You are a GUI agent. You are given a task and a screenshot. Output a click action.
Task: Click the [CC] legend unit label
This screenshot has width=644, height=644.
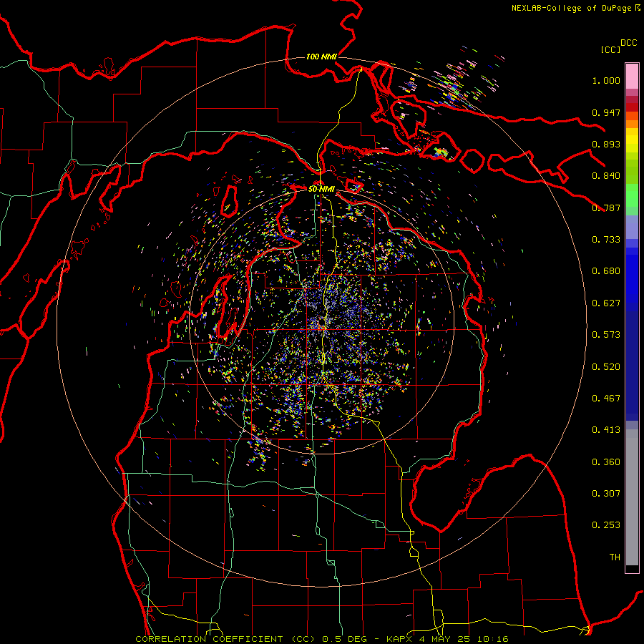pos(611,49)
